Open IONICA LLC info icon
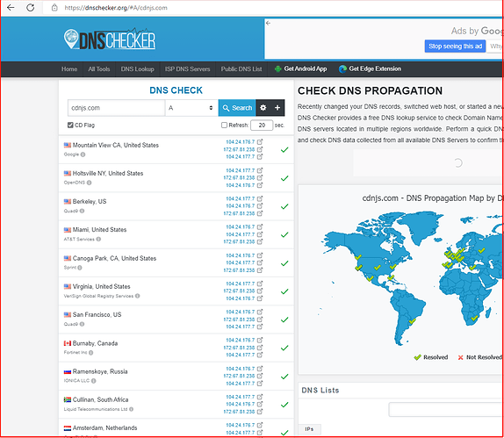 pos(94,381)
